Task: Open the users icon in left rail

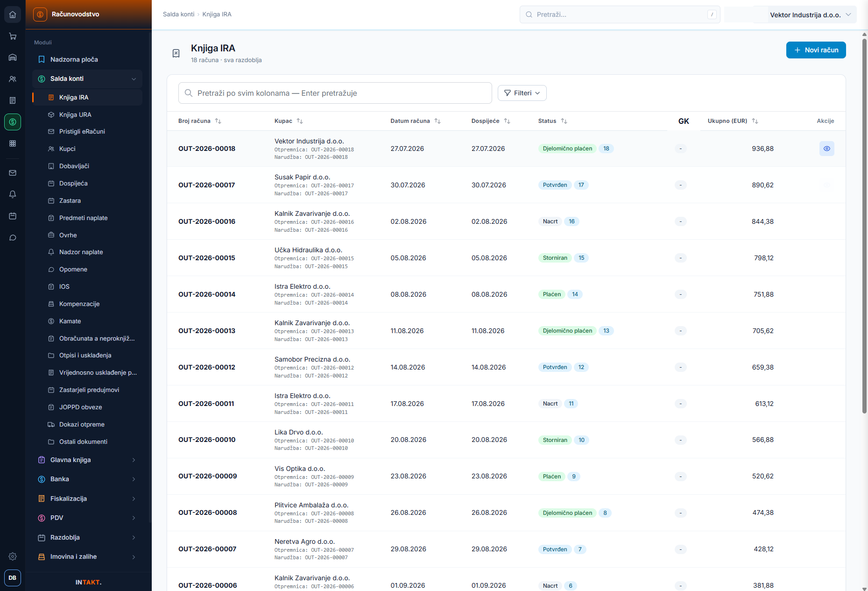Action: tap(13, 79)
